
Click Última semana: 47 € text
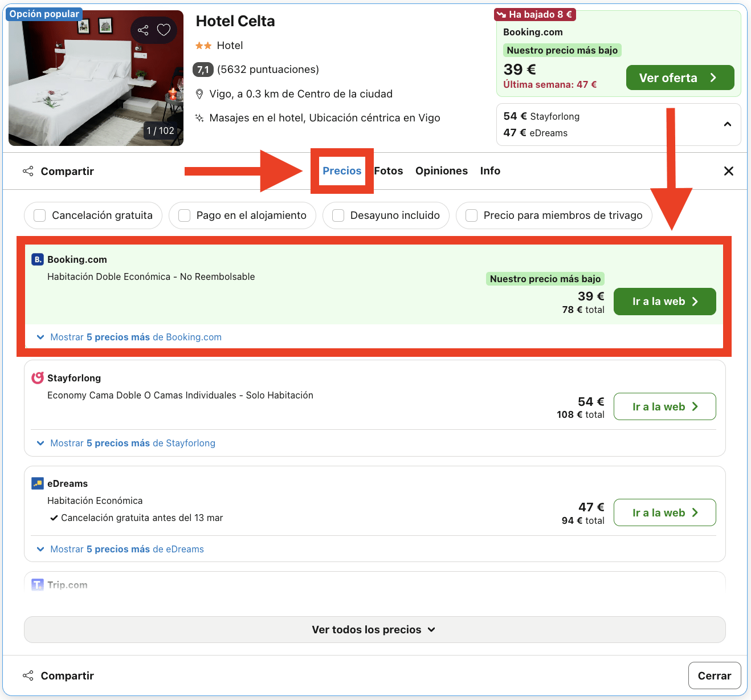pos(550,84)
